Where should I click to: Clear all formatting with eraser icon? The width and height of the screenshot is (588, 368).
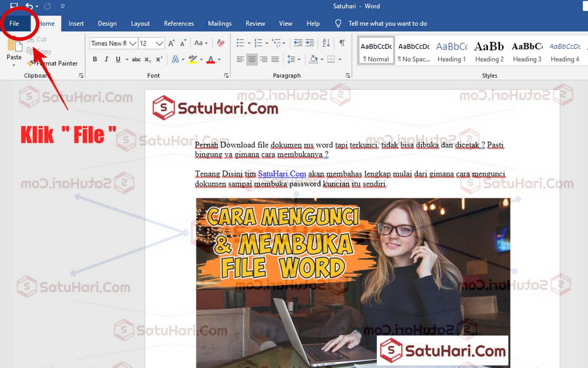tap(221, 43)
